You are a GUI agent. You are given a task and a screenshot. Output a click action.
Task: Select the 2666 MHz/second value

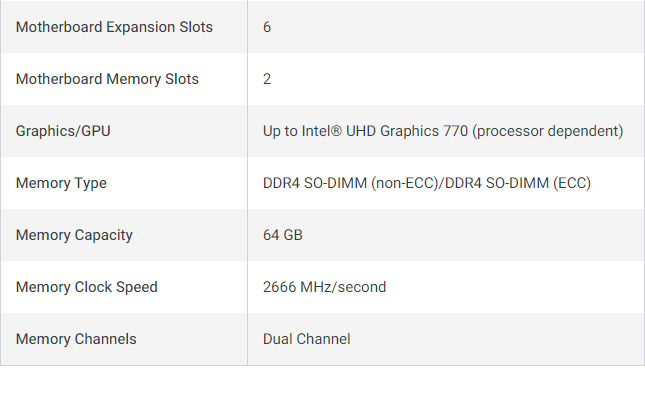pos(324,287)
